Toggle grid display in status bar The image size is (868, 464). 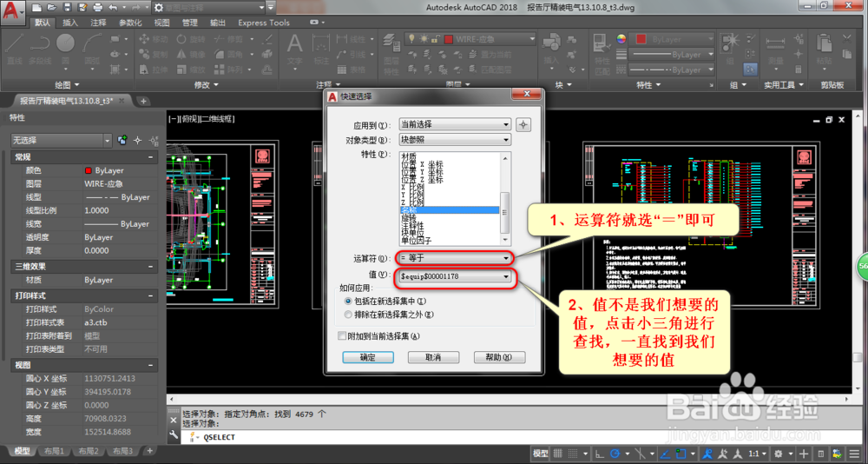coord(557,453)
